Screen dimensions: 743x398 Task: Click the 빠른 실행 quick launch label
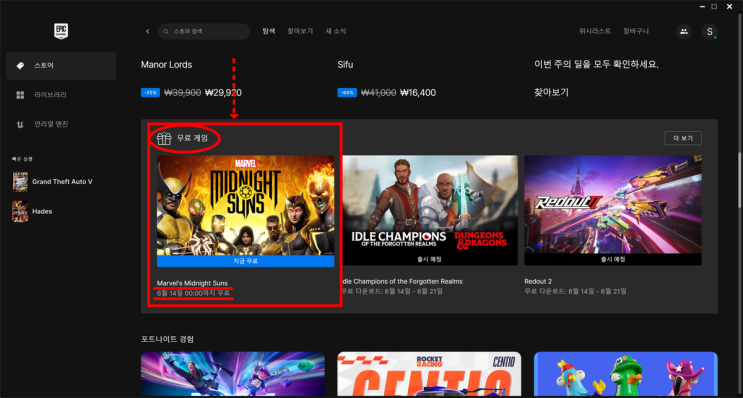coord(22,159)
